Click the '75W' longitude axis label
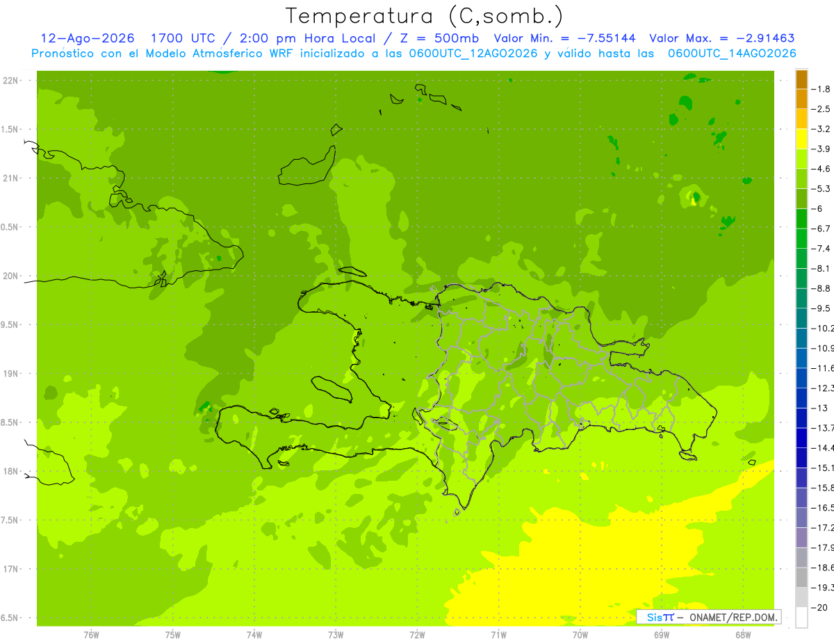This screenshot has height=644, width=834. coord(172,634)
